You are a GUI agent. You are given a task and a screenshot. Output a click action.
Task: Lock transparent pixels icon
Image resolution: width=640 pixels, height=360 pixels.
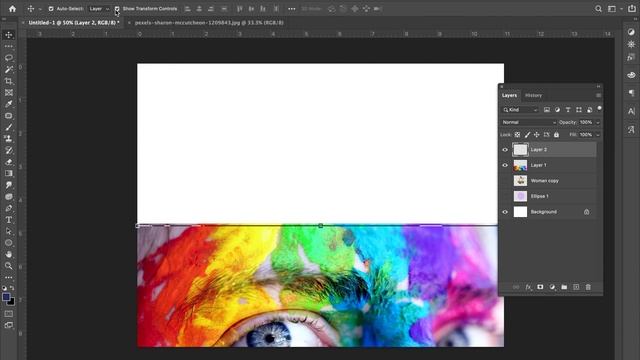pyautogui.click(x=517, y=135)
